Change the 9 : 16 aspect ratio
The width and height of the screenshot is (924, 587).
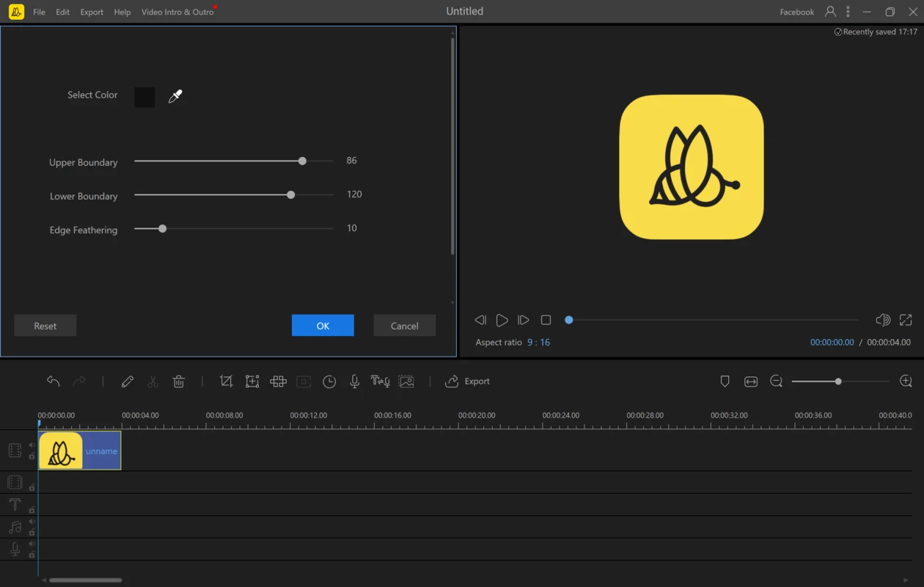click(x=538, y=343)
